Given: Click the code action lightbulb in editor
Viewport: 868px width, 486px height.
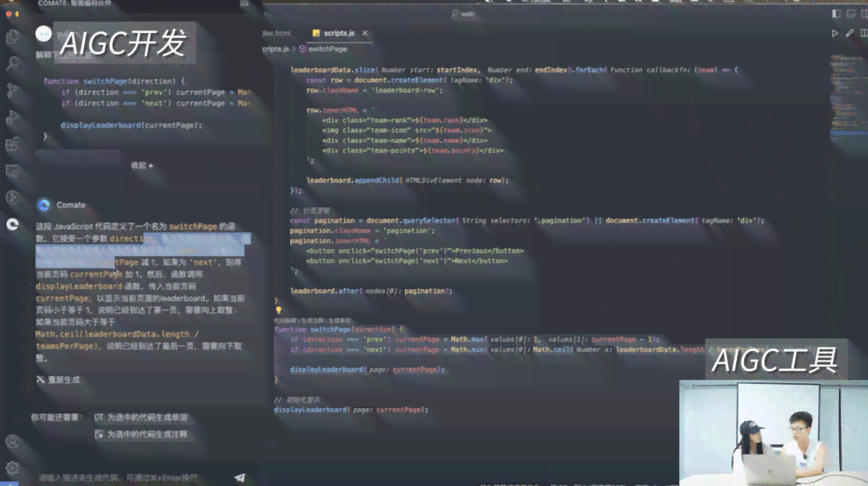Looking at the screenshot, I should pos(278,311).
